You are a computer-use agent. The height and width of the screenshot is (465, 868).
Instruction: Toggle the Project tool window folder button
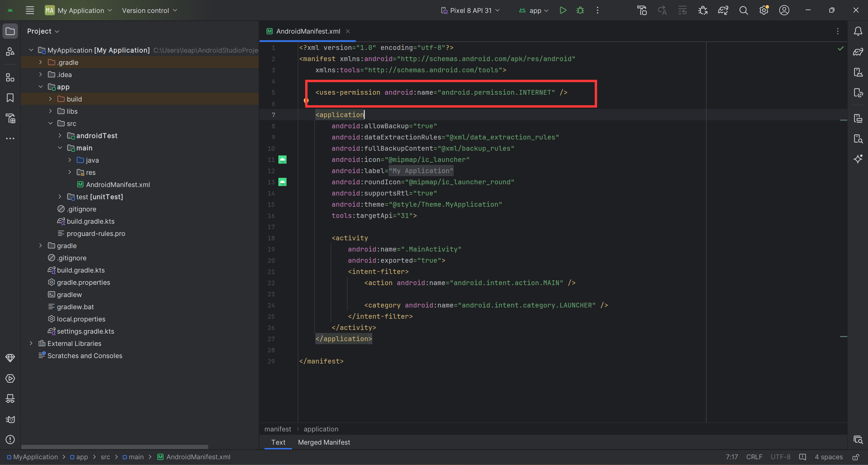click(x=10, y=31)
